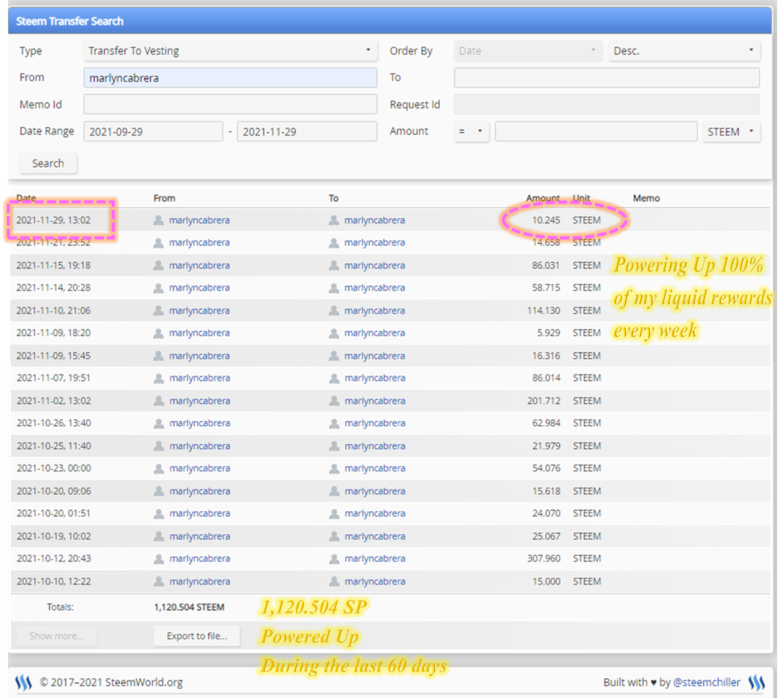Click the To user icon in the 2021-11-29 row
784x698 pixels.
pyautogui.click(x=334, y=220)
